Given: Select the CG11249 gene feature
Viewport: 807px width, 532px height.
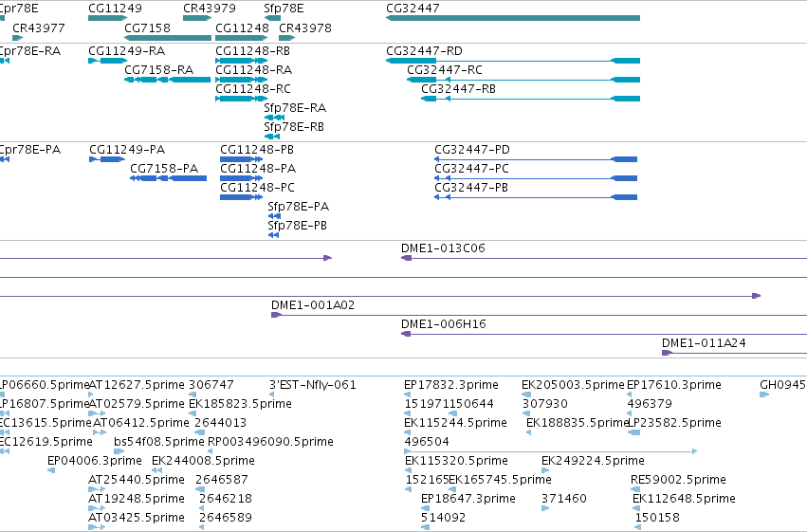Looking at the screenshot, I should coord(107,18).
